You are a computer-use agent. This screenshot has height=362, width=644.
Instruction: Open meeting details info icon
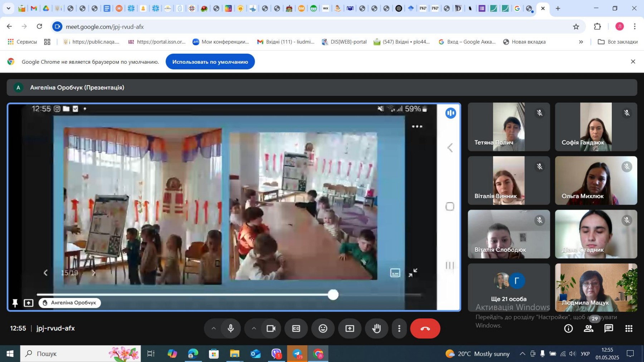[568, 328]
